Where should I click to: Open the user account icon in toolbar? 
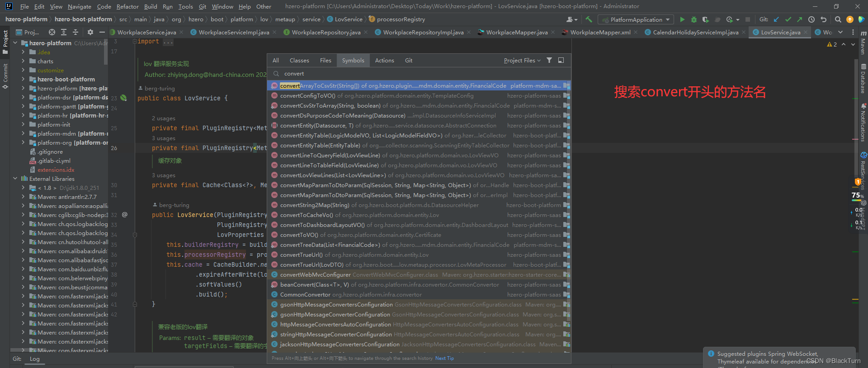[x=571, y=19]
